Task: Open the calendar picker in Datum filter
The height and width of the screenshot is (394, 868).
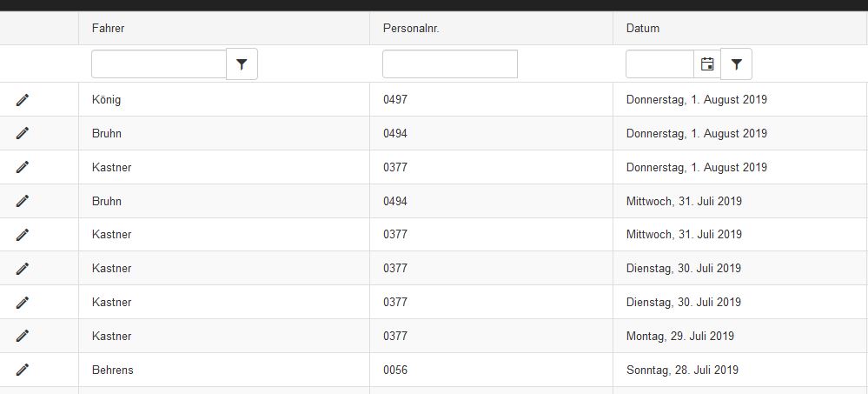Action: (707, 64)
